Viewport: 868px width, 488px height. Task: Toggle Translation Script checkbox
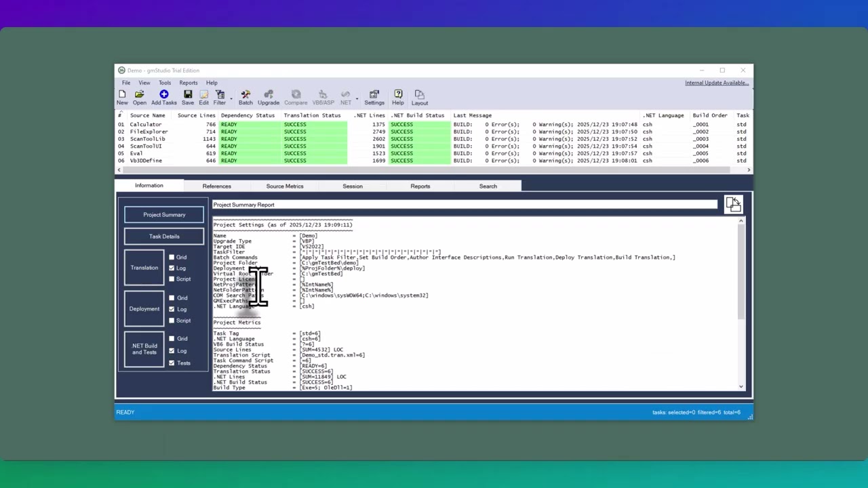pyautogui.click(x=172, y=279)
